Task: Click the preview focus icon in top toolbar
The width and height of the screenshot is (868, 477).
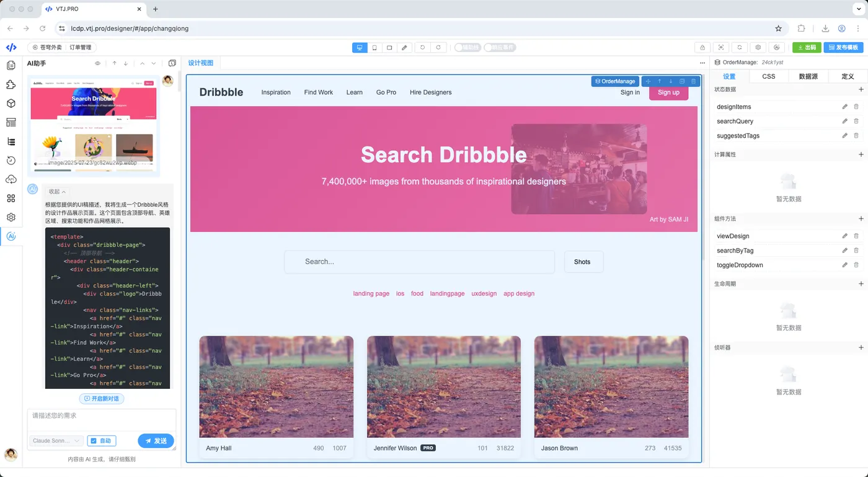Action: point(720,48)
